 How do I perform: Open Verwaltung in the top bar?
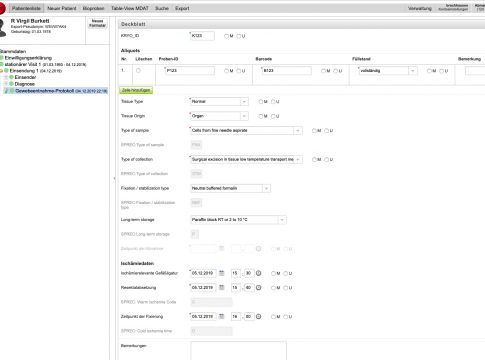pos(420,8)
